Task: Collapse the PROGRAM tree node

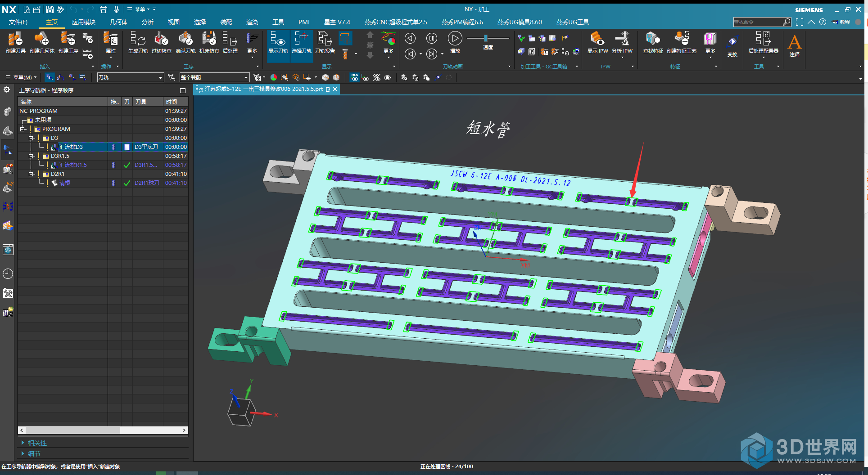Action: 22,129
